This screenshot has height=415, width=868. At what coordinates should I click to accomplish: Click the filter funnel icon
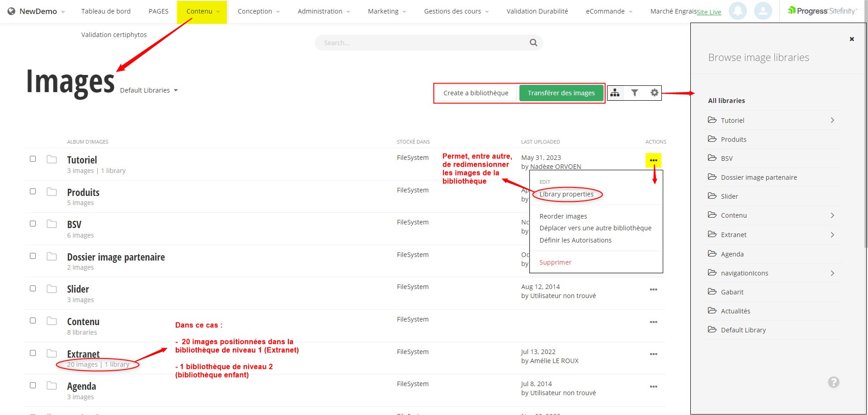tap(635, 93)
